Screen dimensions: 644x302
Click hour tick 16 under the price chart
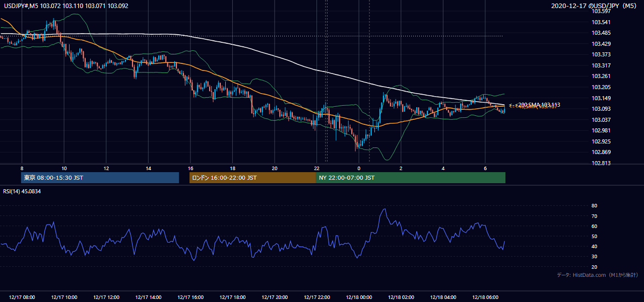pos(190,168)
